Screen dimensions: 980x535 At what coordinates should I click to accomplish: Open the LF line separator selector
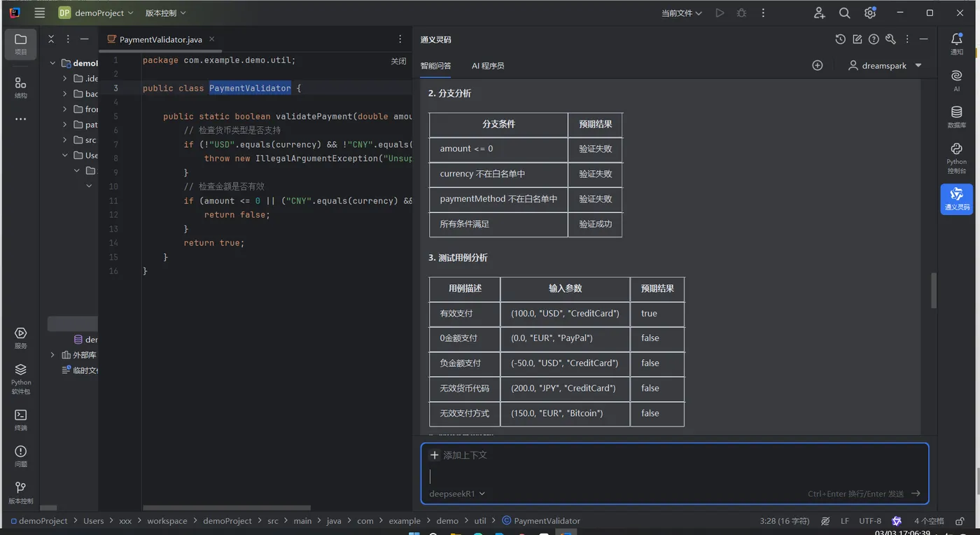point(845,521)
